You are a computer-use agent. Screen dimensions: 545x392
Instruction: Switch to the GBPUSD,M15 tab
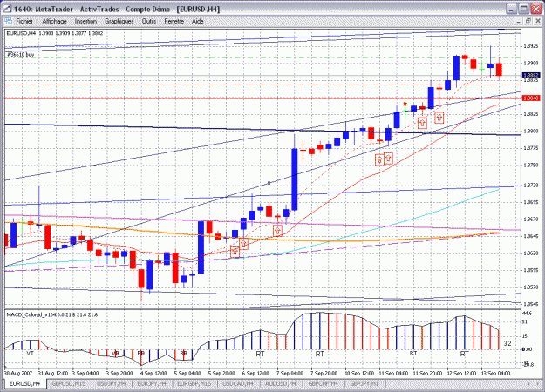(x=69, y=383)
